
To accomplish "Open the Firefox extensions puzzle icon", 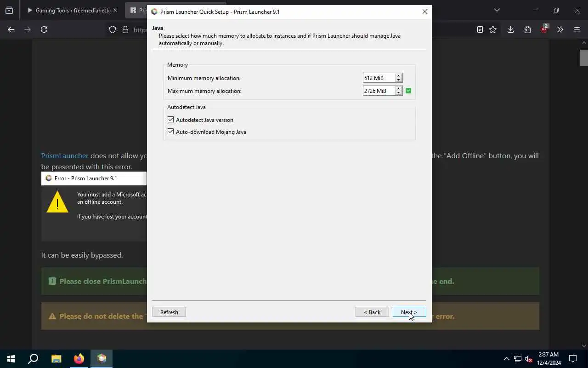I will [527, 29].
